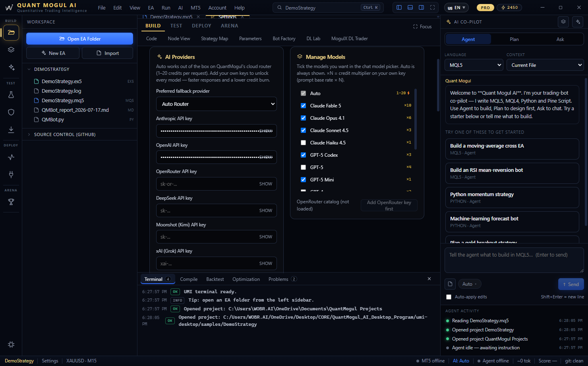Screen dimensions: 588x366
Task: Open the MT5 menu
Action: 195,8
